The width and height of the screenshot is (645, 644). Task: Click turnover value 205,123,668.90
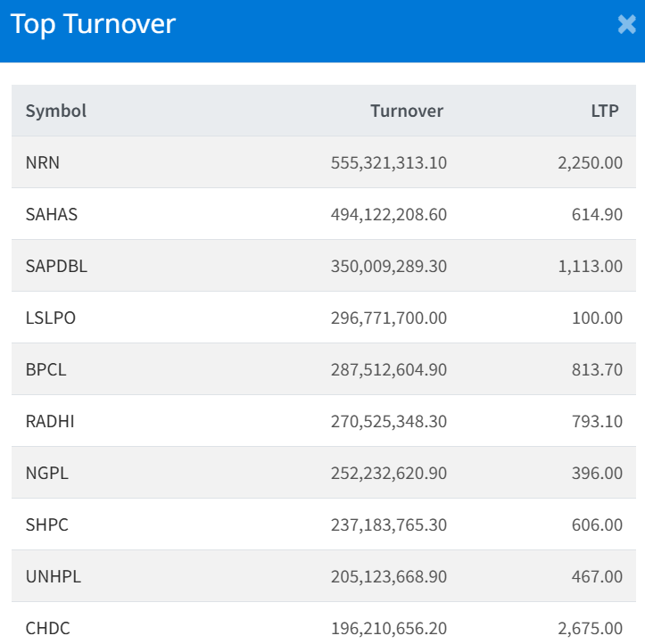pyautogui.click(x=389, y=576)
